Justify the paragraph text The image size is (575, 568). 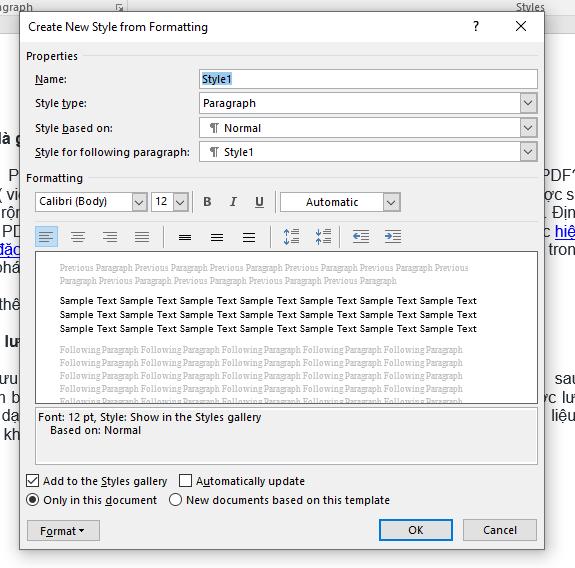coord(142,237)
